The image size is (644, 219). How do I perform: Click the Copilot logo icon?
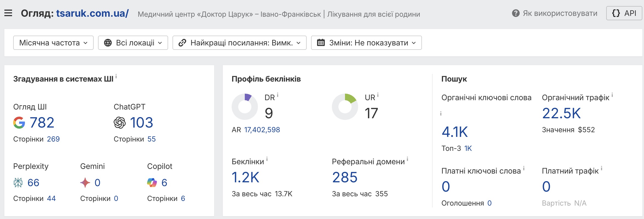(152, 183)
